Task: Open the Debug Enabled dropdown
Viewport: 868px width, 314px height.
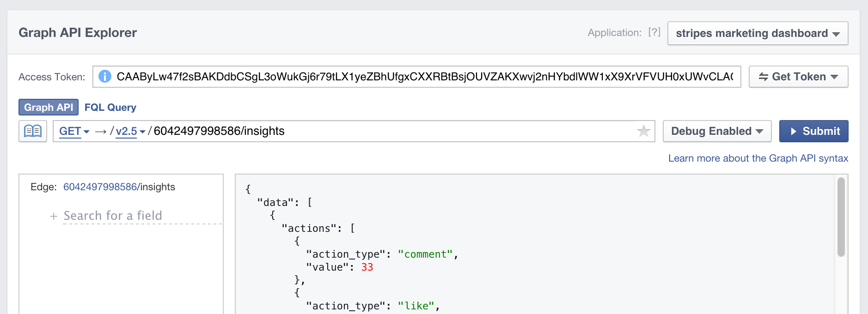Action: click(x=717, y=131)
